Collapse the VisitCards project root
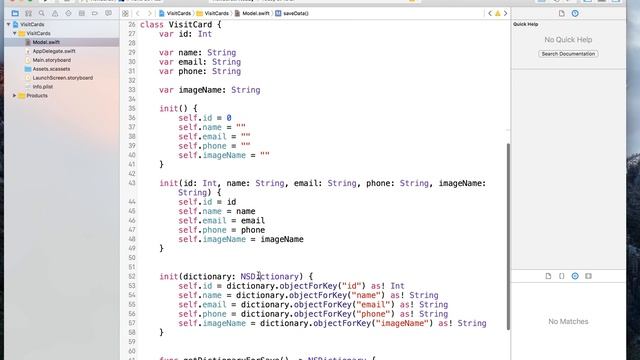Screen dimensions: 640x360 (9, 24)
